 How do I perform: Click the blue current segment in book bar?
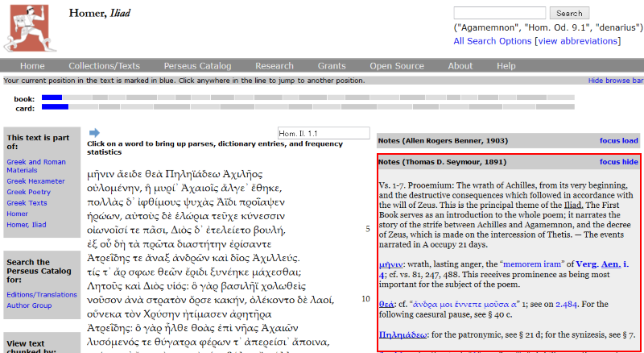tap(52, 98)
